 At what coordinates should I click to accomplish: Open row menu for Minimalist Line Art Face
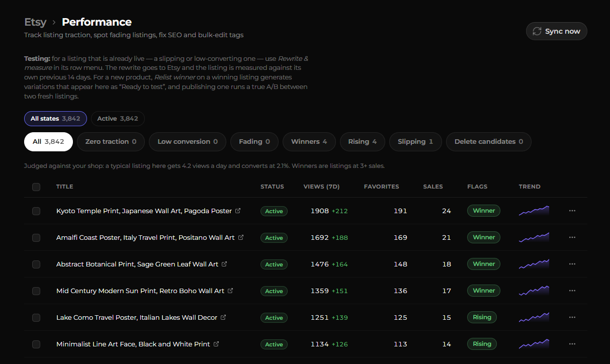(572, 344)
